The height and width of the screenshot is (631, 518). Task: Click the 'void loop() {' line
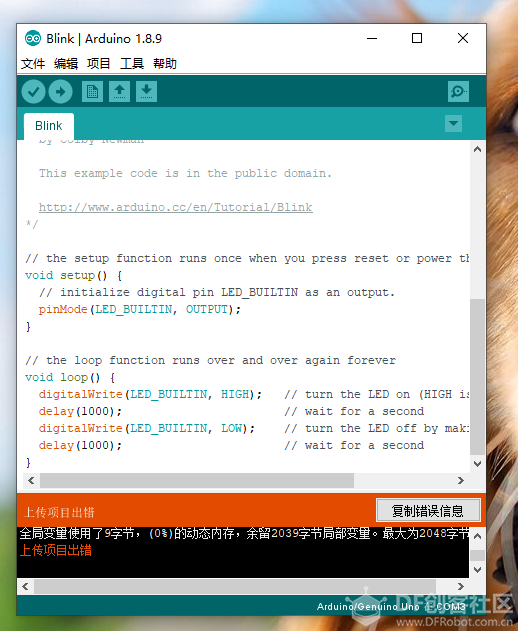[x=70, y=377]
